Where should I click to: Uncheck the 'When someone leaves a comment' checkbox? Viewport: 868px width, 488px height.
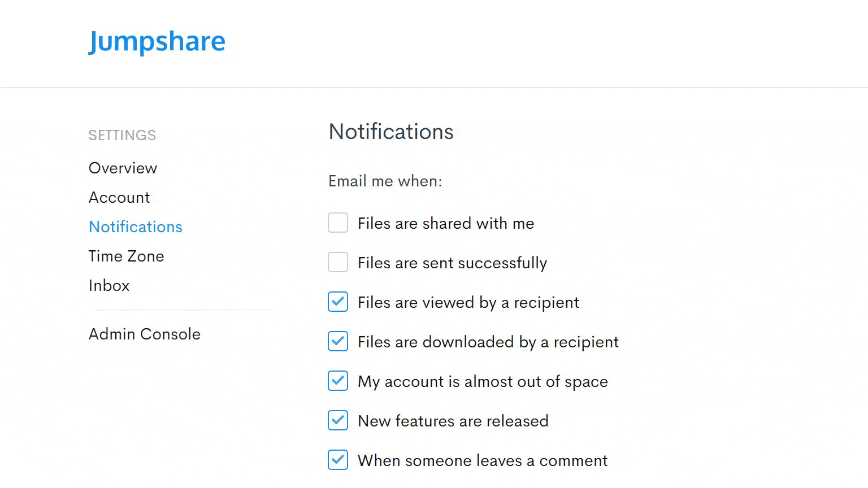[x=338, y=460]
